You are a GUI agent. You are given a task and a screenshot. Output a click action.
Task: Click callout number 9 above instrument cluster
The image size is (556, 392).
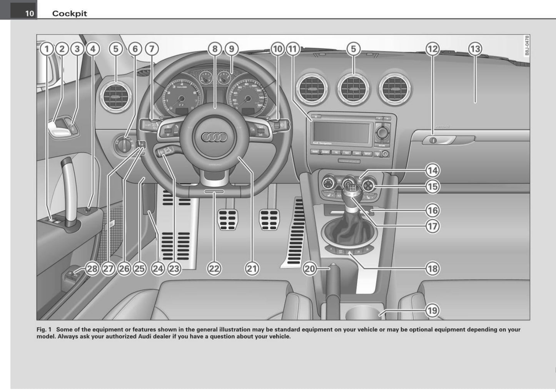click(x=231, y=49)
